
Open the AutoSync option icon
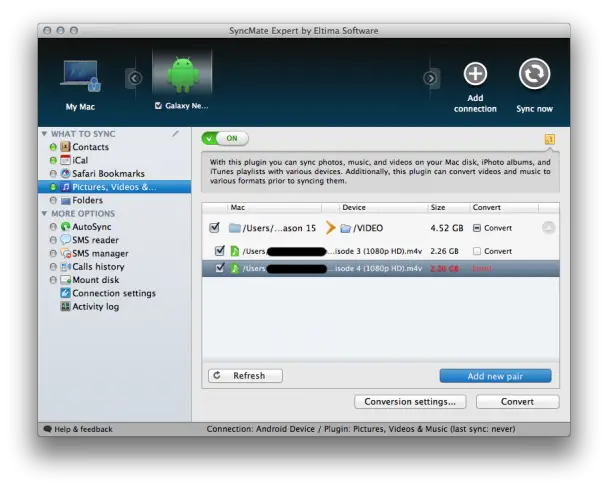pos(66,226)
